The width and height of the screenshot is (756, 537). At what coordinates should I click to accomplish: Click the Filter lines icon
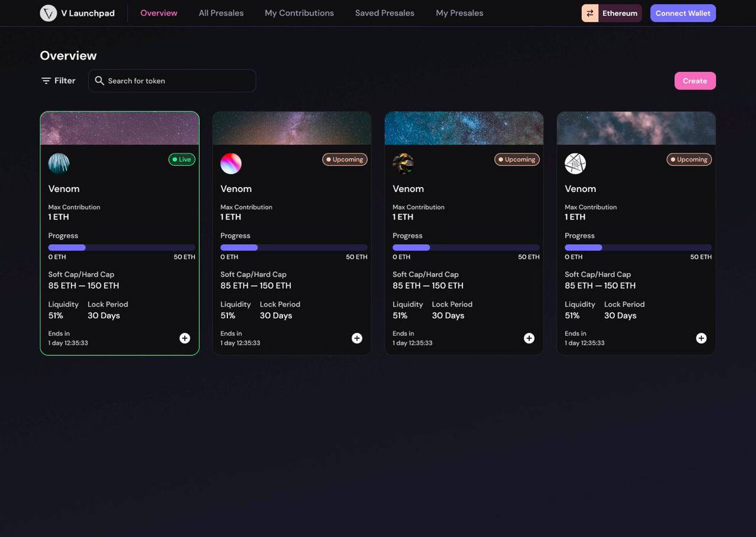coord(46,81)
